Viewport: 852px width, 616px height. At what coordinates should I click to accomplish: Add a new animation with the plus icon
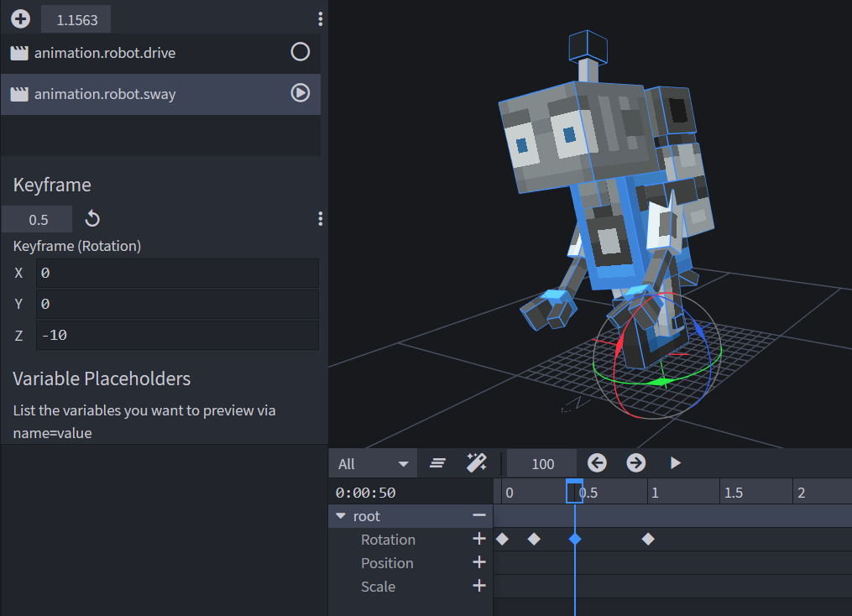(x=19, y=18)
